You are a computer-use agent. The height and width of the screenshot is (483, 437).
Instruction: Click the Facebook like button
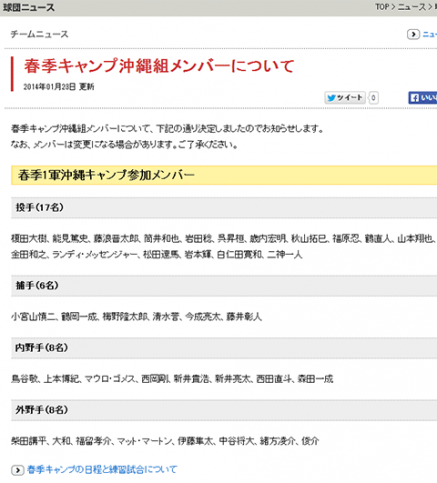pyautogui.click(x=423, y=98)
